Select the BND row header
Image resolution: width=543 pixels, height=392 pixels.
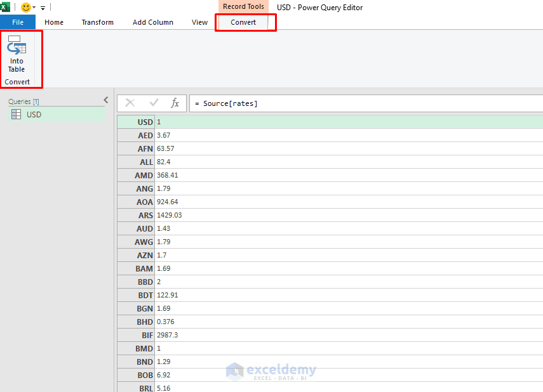[x=136, y=362]
